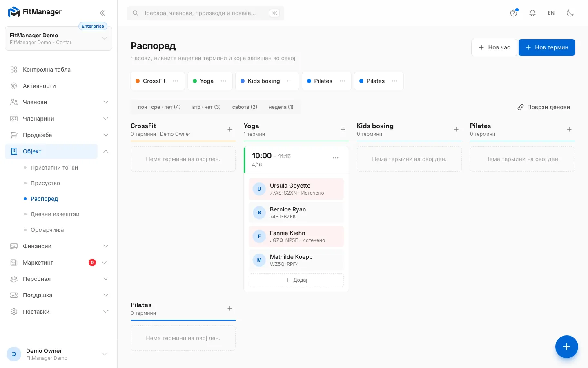Toggle dark mode moon icon
This screenshot has width=588, height=368.
[x=570, y=13]
